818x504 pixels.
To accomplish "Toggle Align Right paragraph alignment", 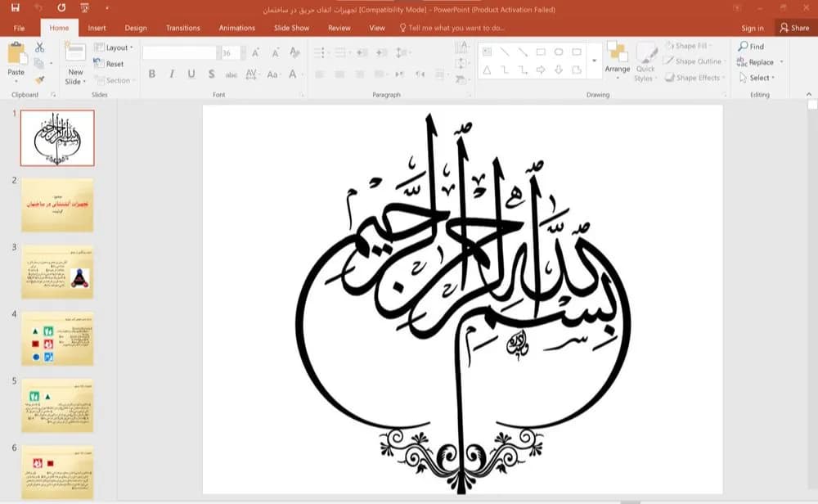I will 359,74.
